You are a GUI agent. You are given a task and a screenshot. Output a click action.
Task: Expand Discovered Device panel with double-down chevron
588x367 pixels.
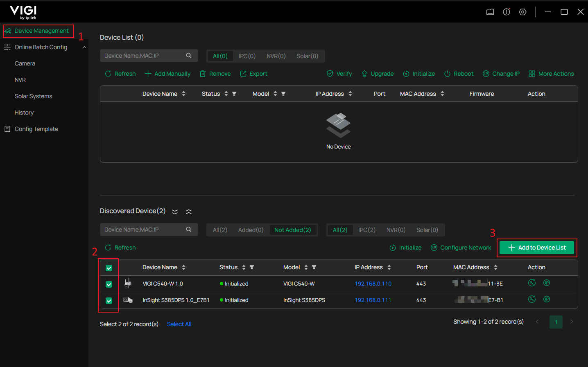coord(175,212)
